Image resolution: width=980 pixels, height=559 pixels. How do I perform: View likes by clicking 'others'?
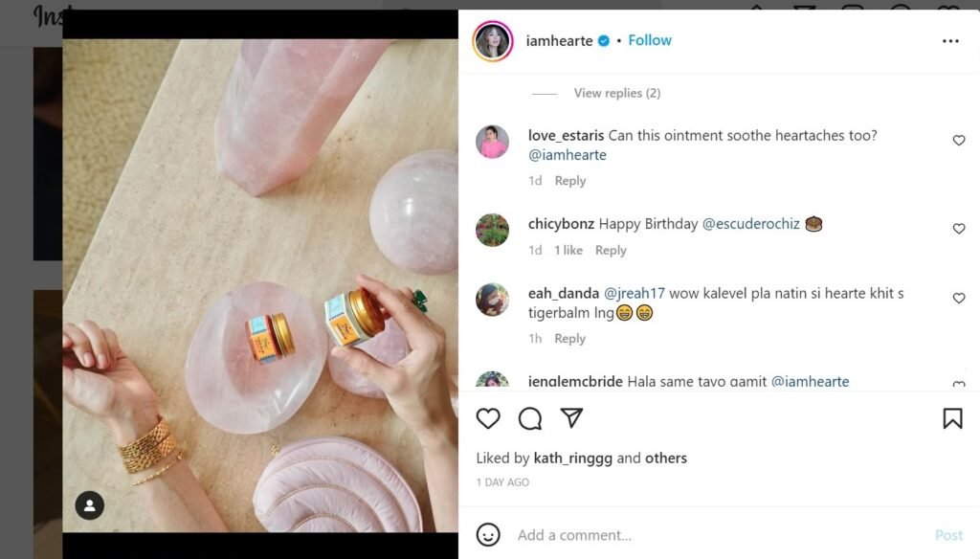click(x=666, y=458)
